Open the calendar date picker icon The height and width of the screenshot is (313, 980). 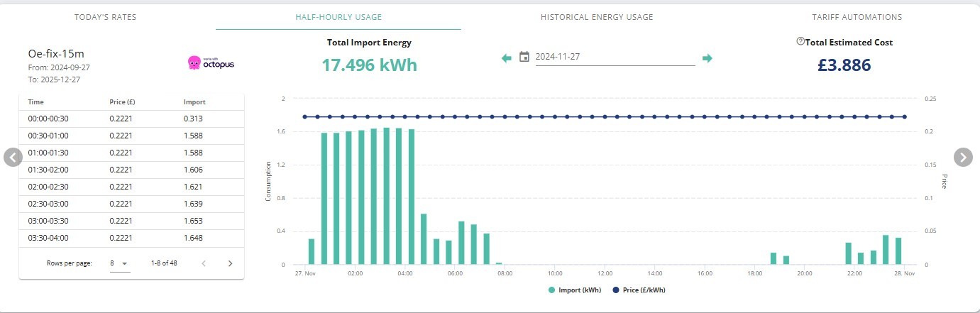(524, 57)
